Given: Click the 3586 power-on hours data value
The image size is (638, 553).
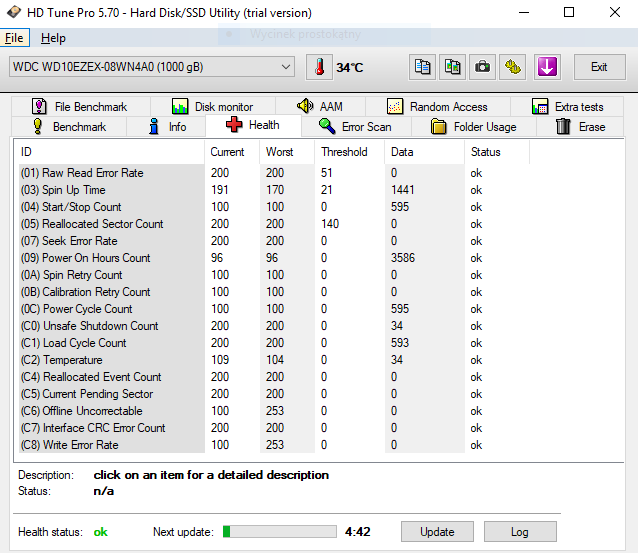Looking at the screenshot, I should (403, 258).
